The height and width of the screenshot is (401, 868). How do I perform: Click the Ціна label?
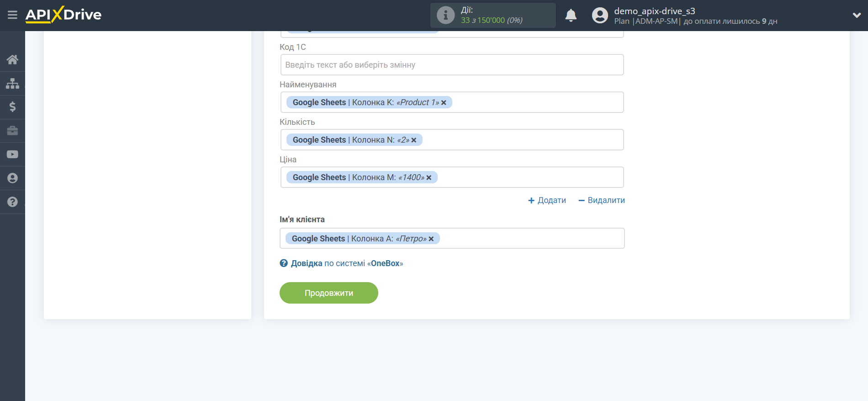pyautogui.click(x=288, y=160)
